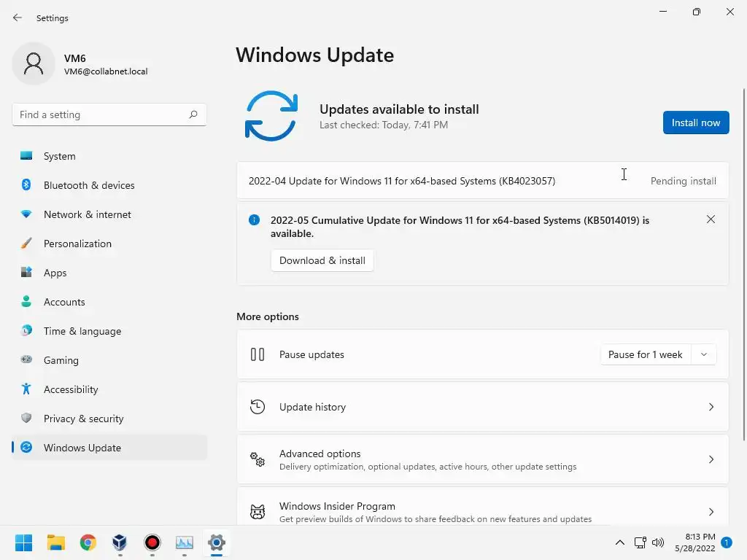Open VirtualBox cube icon on taskbar

(120, 542)
